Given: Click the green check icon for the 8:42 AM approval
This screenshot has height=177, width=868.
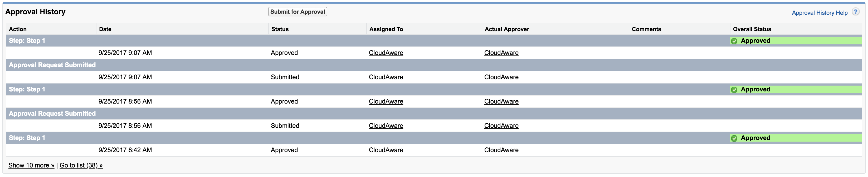Looking at the screenshot, I should 734,138.
